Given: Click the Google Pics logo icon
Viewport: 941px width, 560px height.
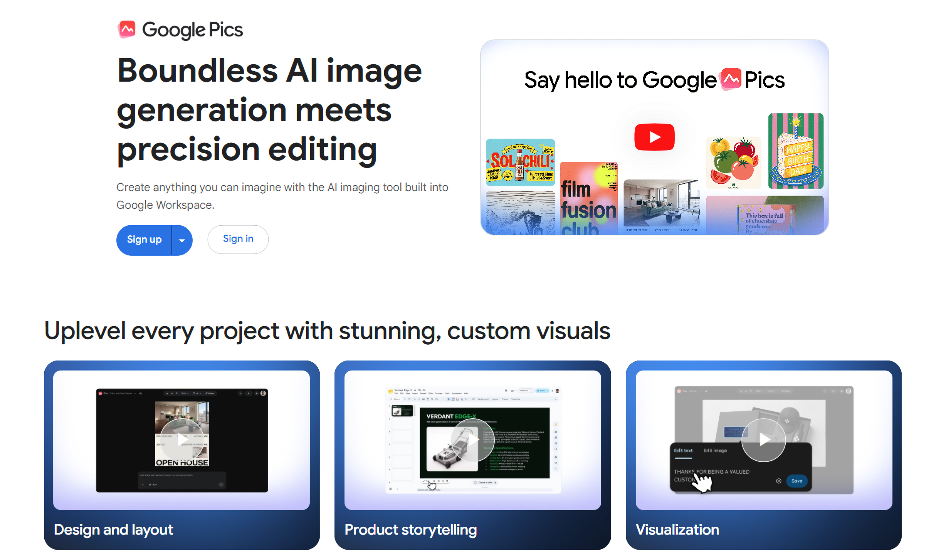Looking at the screenshot, I should click(x=126, y=30).
